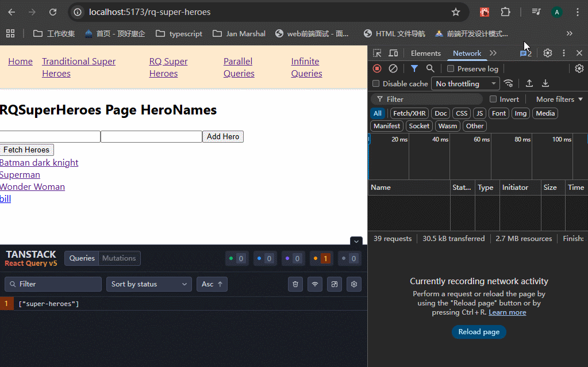Expand the More filters menu
The width and height of the screenshot is (588, 367).
[x=559, y=99]
